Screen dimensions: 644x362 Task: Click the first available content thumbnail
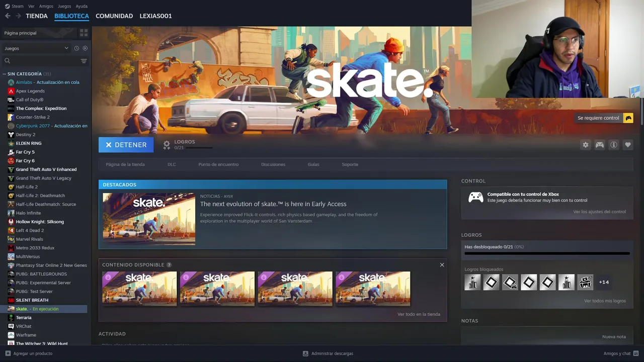pos(139,289)
